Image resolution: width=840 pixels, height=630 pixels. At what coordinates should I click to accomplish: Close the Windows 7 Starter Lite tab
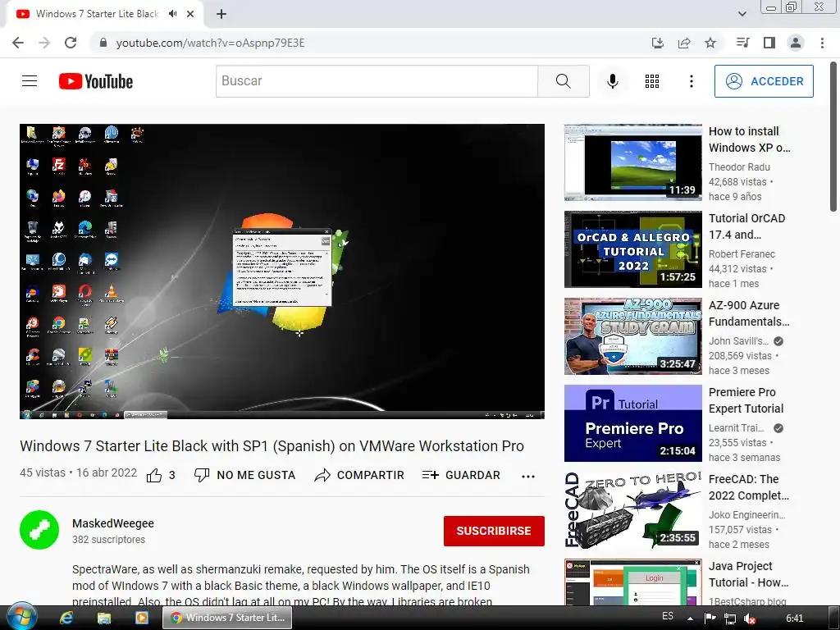[x=190, y=14]
